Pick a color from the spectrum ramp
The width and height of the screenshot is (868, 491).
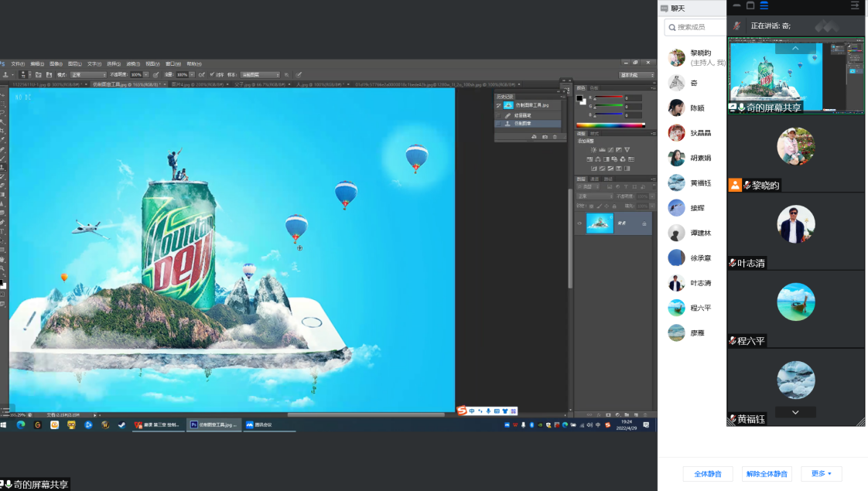[610, 125]
